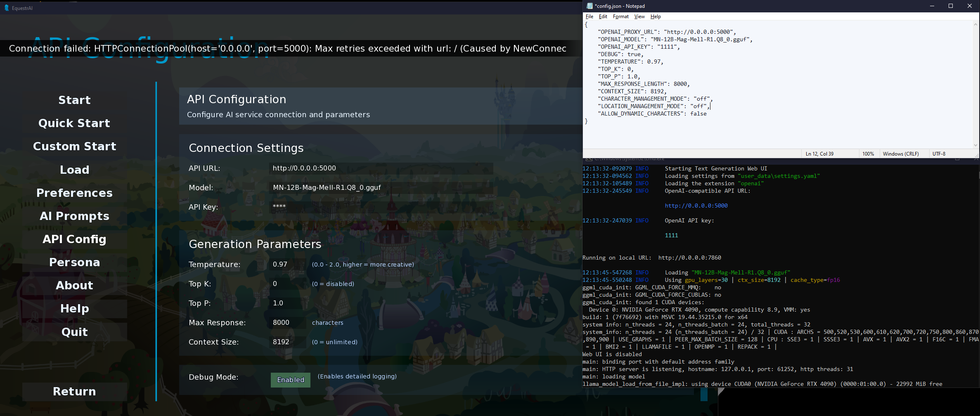Click the Connection failed error banner
Screen dimensions: 980x416
point(291,49)
